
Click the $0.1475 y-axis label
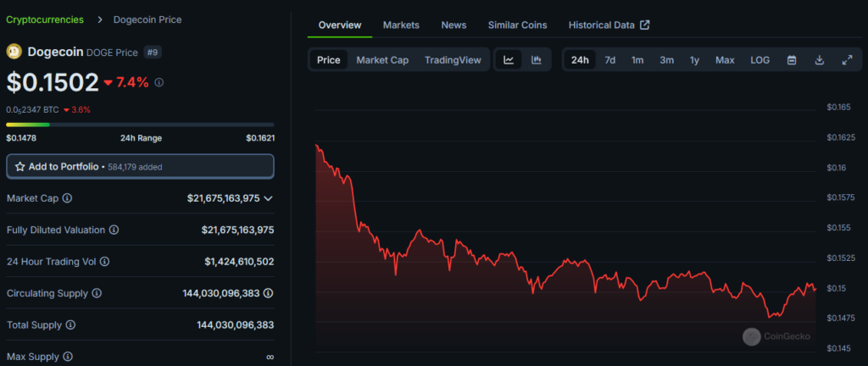pos(841,318)
